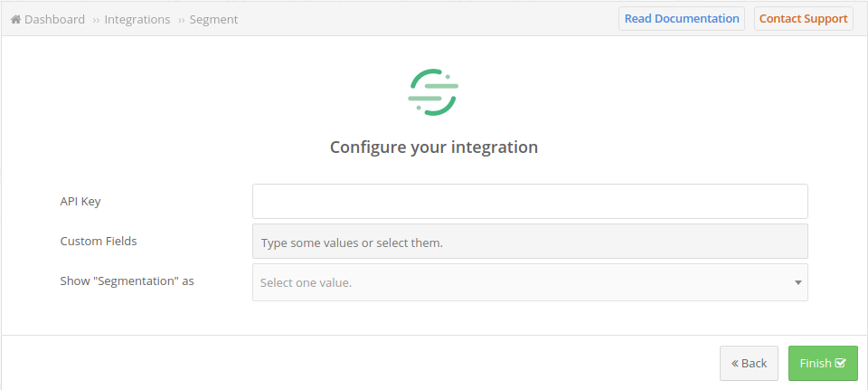This screenshot has height=390, width=868.
Task: Select the Segment breadcrumb item
Action: 213,19
